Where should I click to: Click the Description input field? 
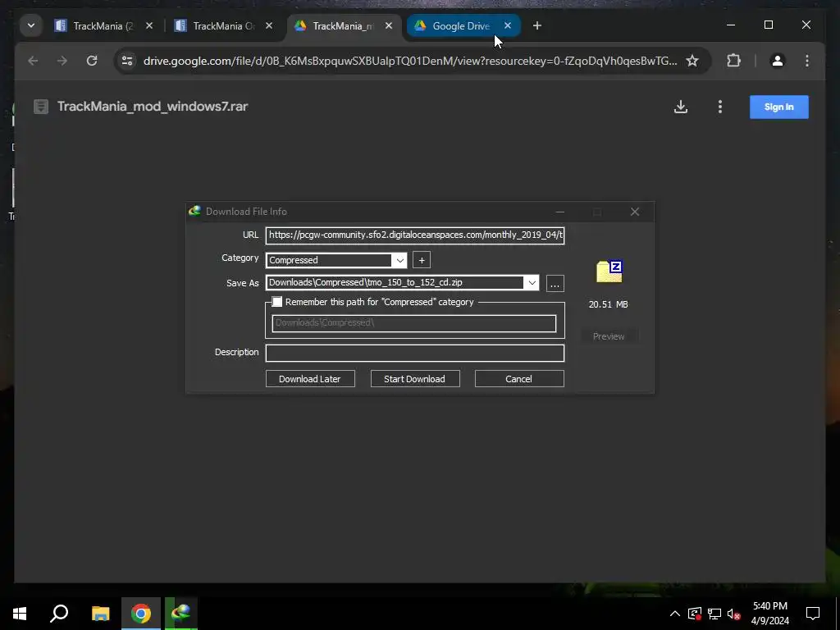point(415,353)
